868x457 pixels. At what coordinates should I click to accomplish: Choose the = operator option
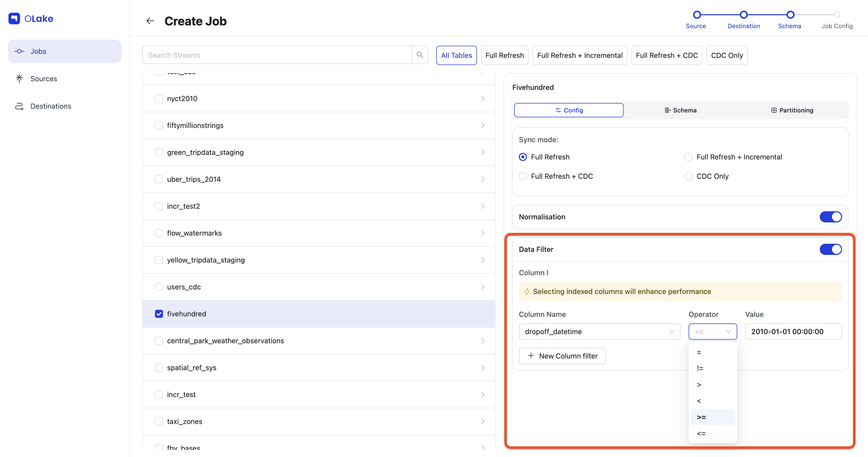[x=713, y=352]
